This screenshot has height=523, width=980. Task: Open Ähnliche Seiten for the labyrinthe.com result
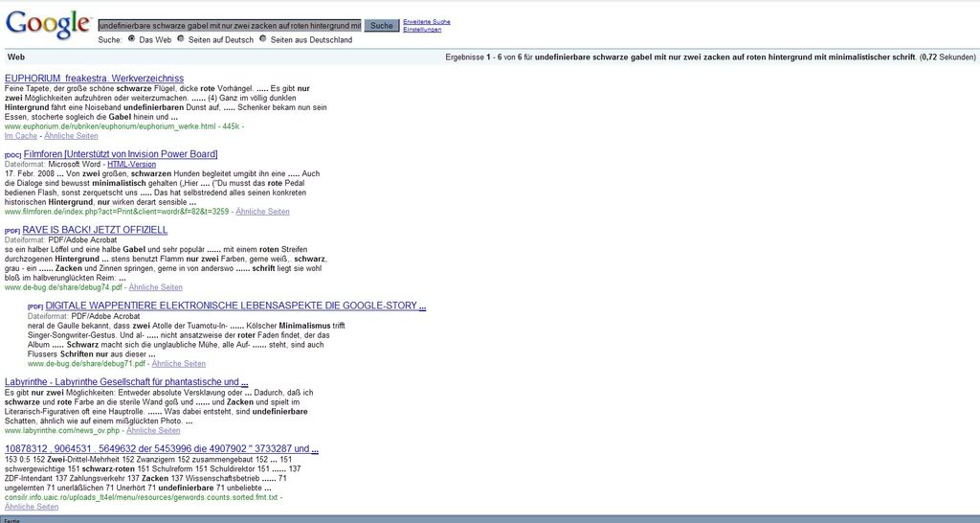tap(153, 430)
